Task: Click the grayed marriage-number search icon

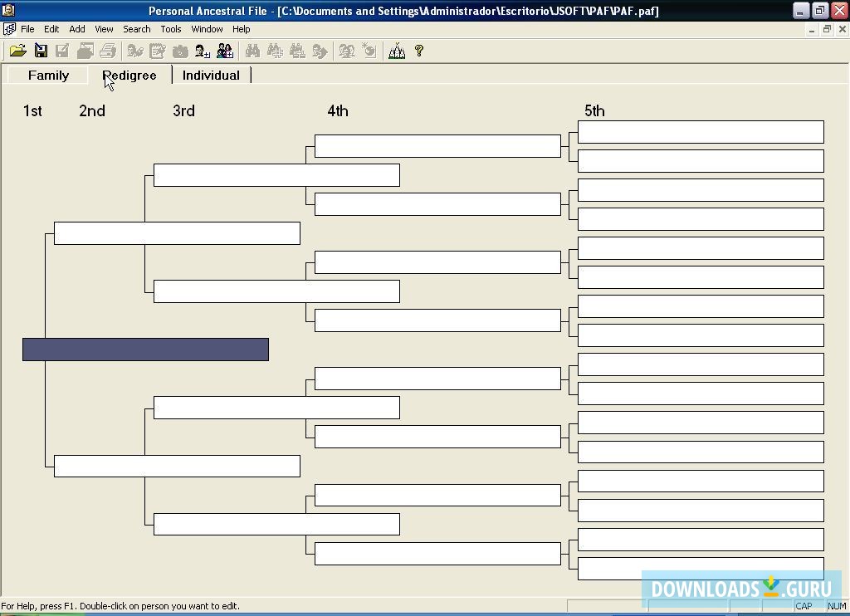Action: click(x=297, y=51)
